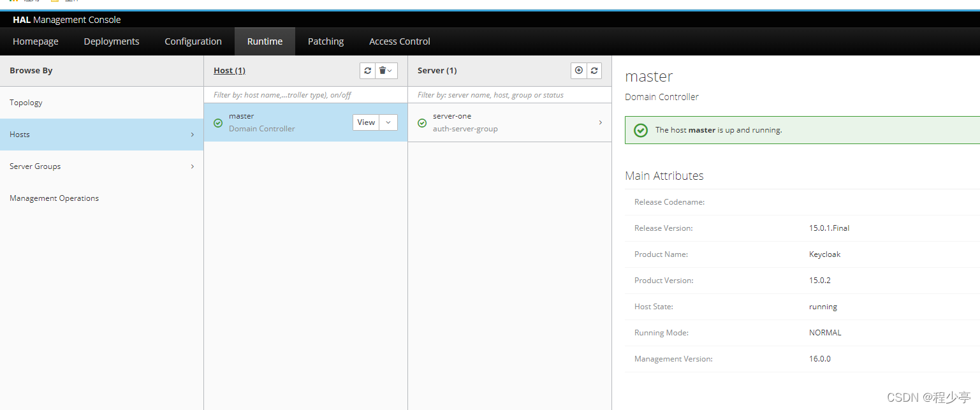Select the Runtime tab
This screenshot has height=410, width=980.
265,41
